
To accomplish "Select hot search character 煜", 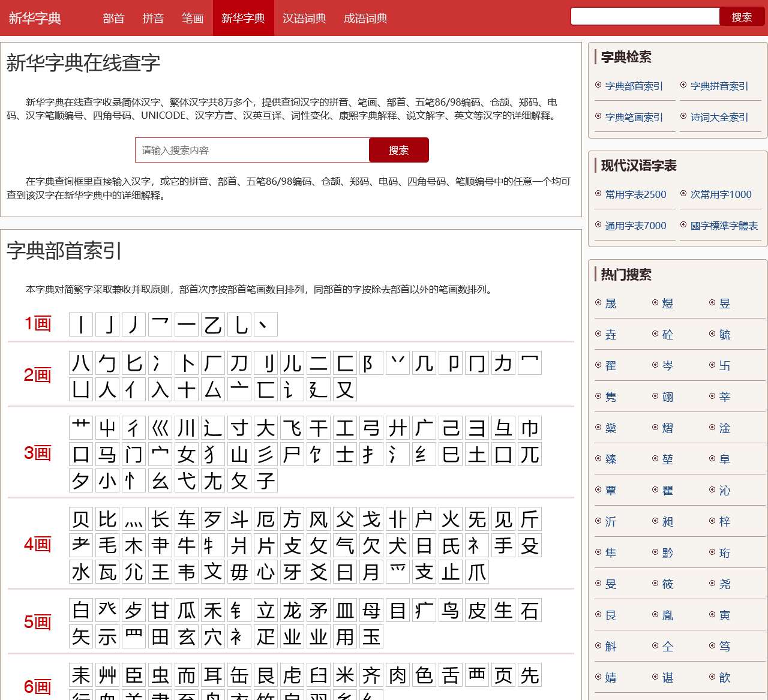I will pos(668,304).
